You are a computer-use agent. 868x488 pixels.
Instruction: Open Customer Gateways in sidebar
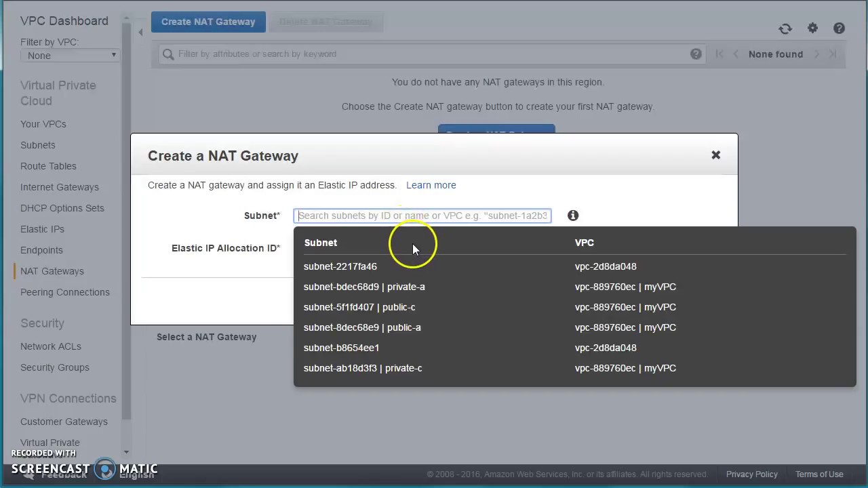coord(64,422)
